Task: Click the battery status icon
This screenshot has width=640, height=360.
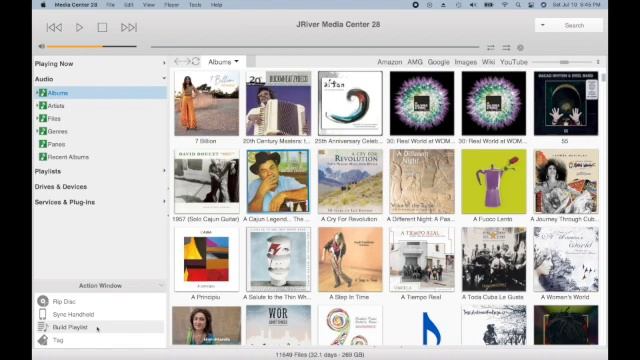Action: [x=488, y=5]
